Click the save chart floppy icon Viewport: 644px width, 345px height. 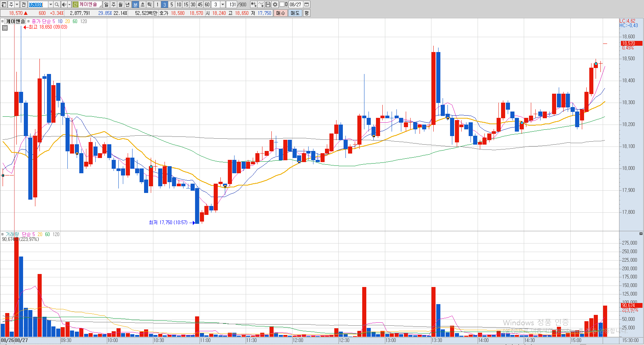268,4
